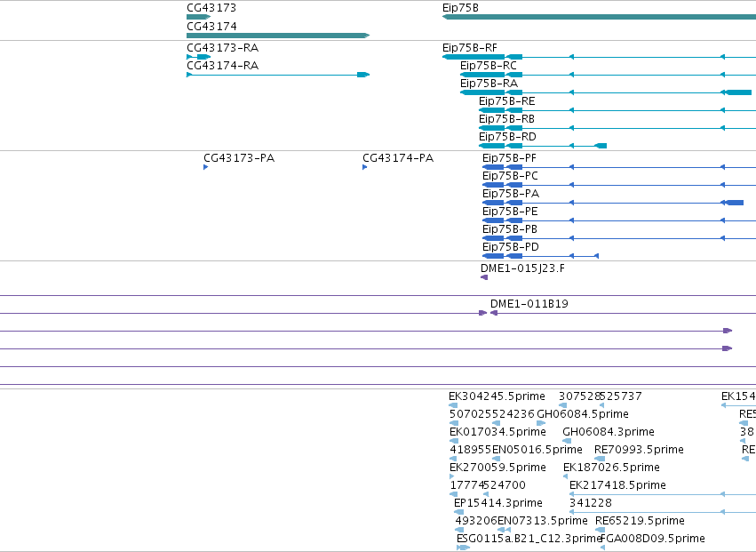Click the Eip75B-PA right exon block
Screen dimensions: 756x552
tap(735, 203)
